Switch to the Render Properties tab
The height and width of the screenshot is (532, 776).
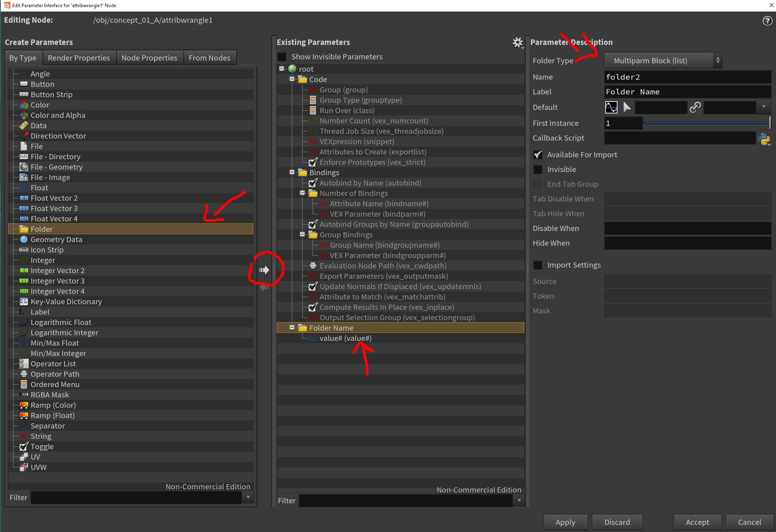78,58
